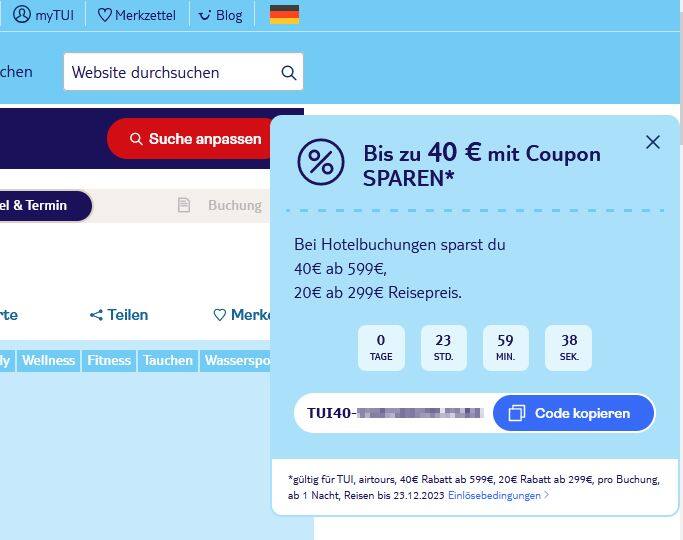Screen dimensions: 683x540
Task: Click the copy icon on Code kopieren
Action: coord(517,413)
